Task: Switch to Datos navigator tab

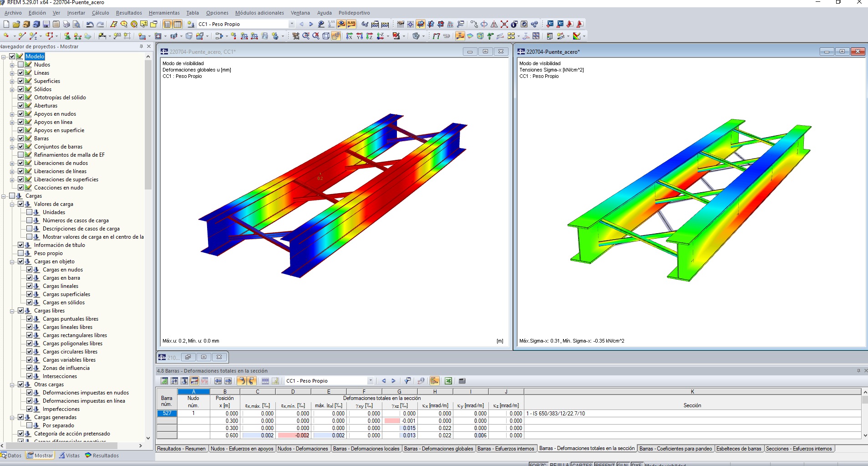Action: pos(11,456)
